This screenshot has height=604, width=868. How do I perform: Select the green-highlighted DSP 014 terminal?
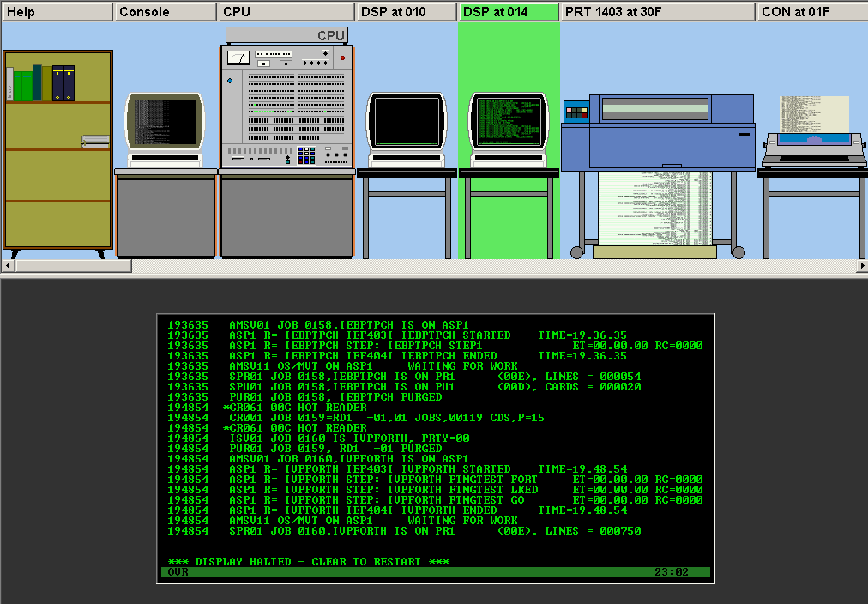508,120
